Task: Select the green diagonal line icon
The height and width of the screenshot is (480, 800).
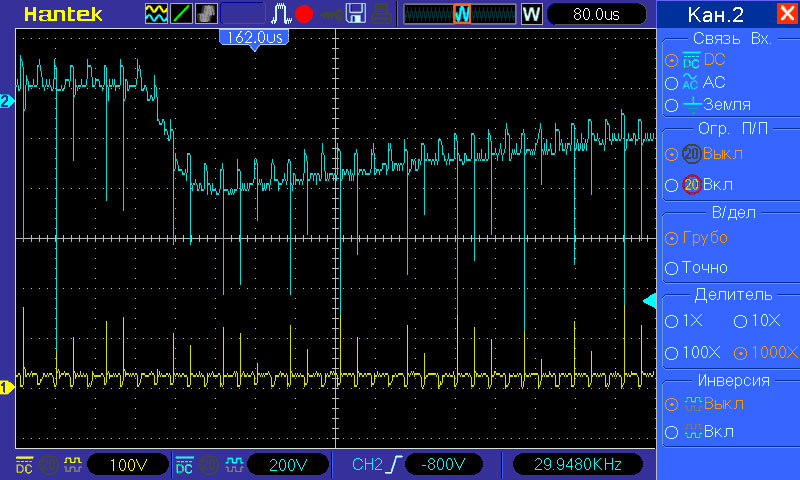Action: (181, 14)
